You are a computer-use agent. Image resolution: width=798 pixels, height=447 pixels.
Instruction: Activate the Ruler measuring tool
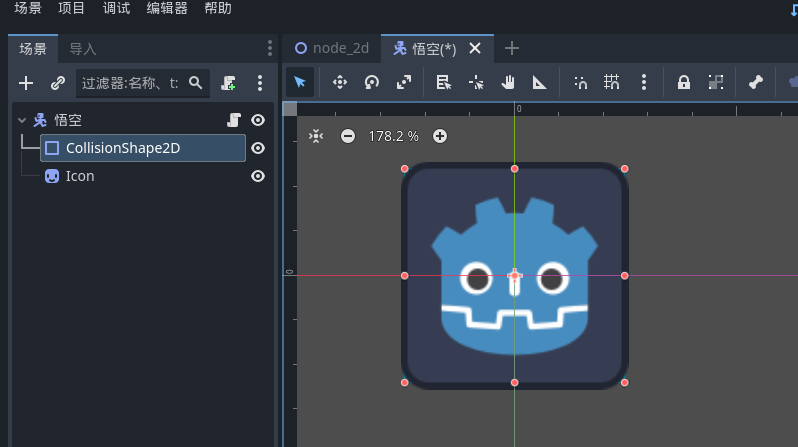(x=539, y=83)
